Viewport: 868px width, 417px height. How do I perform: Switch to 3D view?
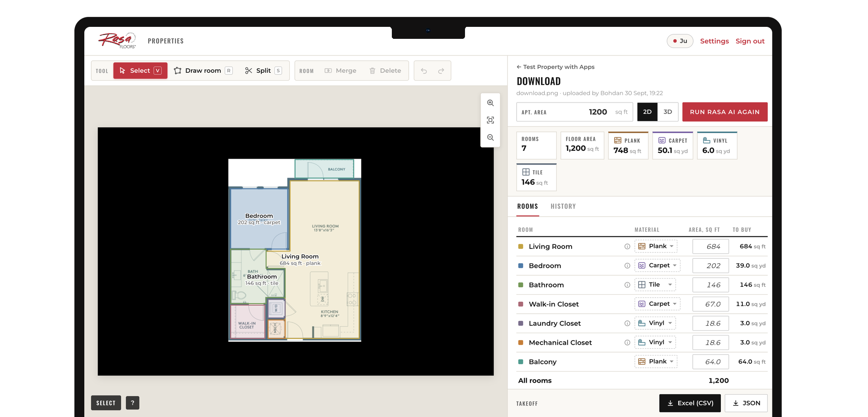click(x=668, y=112)
